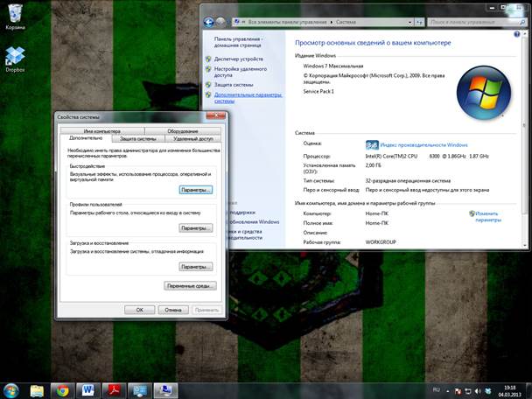Viewport: 532px width, 399px height.
Task: Go back in Control Panel window
Action: point(209,23)
